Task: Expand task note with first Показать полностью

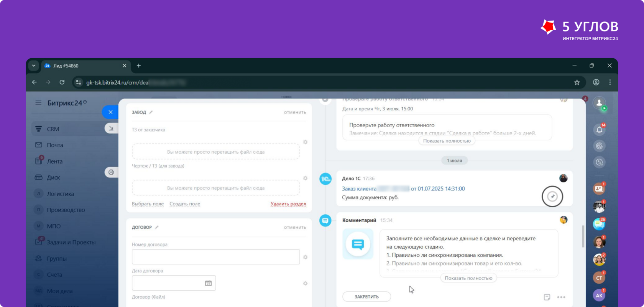Action: click(447, 141)
